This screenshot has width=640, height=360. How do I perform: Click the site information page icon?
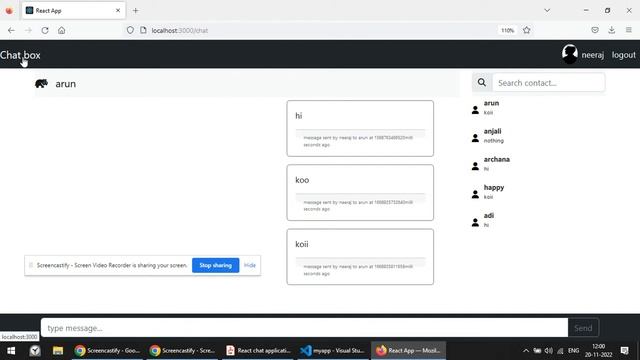[143, 30]
